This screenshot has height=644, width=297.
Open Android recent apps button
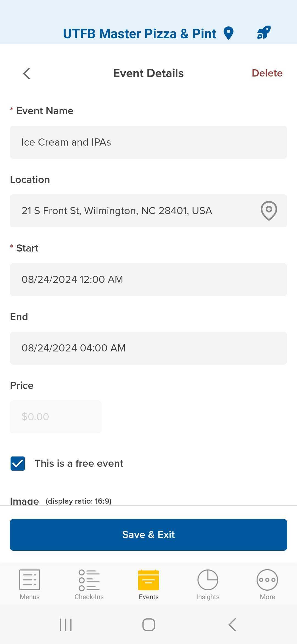point(66,624)
